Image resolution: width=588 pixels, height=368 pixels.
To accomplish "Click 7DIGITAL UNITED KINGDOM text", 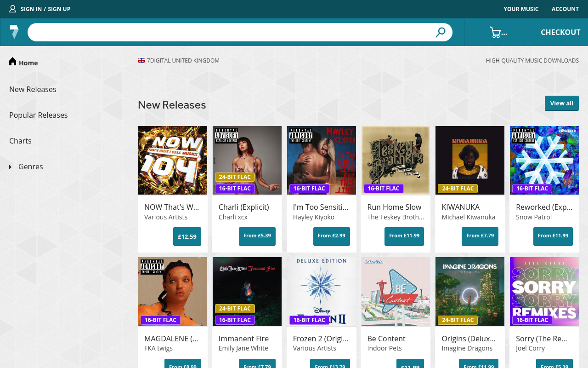I will tap(183, 61).
